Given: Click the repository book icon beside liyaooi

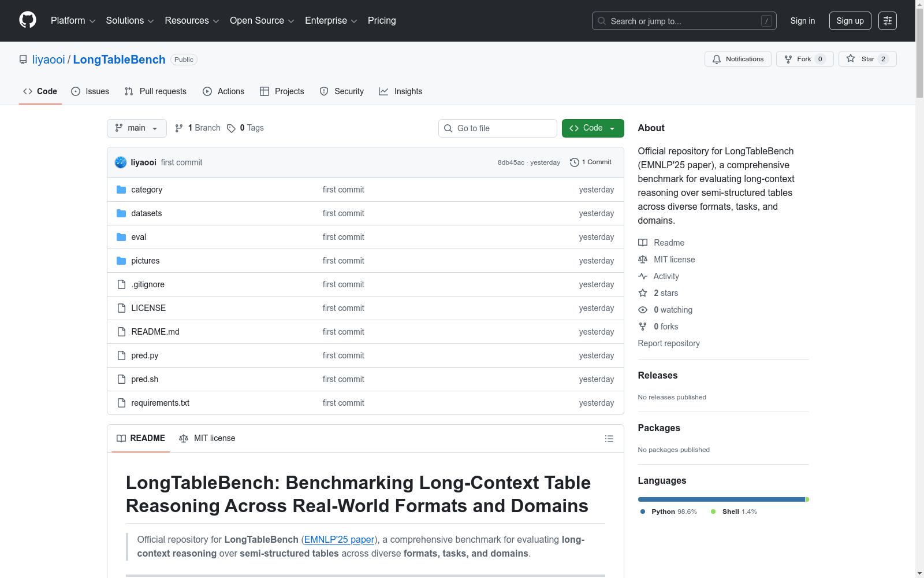Looking at the screenshot, I should [x=23, y=60].
